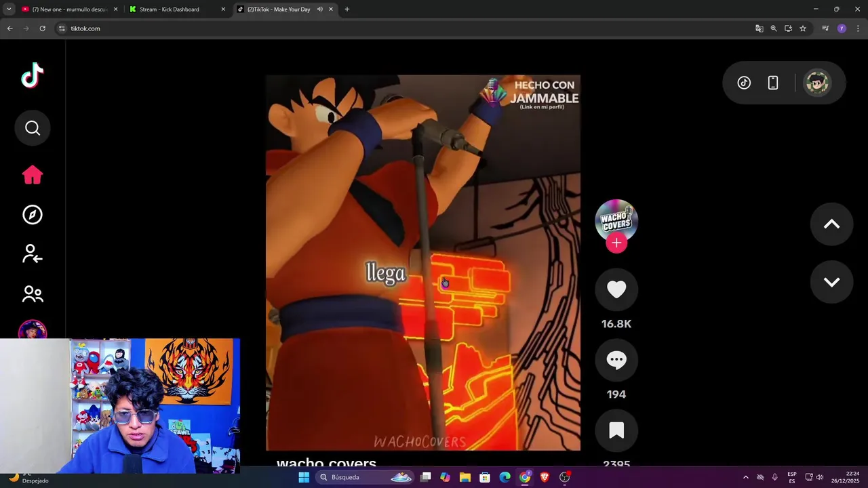This screenshot has width=868, height=488.
Task: Launch Copilot from the taskbar
Action: click(x=445, y=477)
